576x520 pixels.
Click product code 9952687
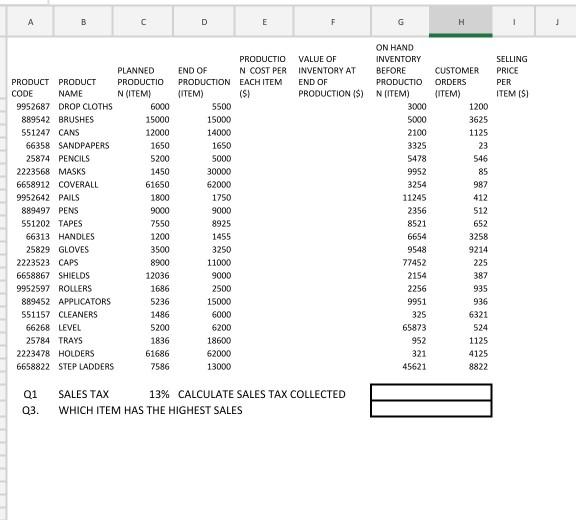coord(33,106)
